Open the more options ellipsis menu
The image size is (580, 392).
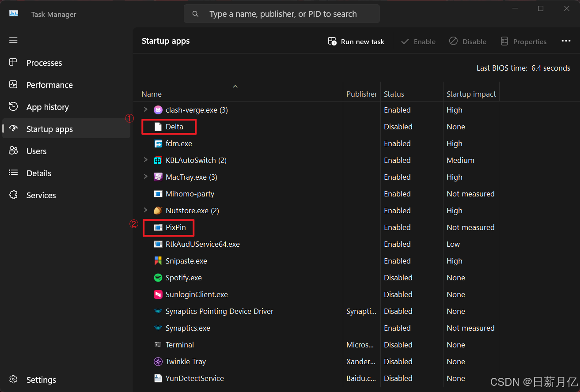(566, 41)
